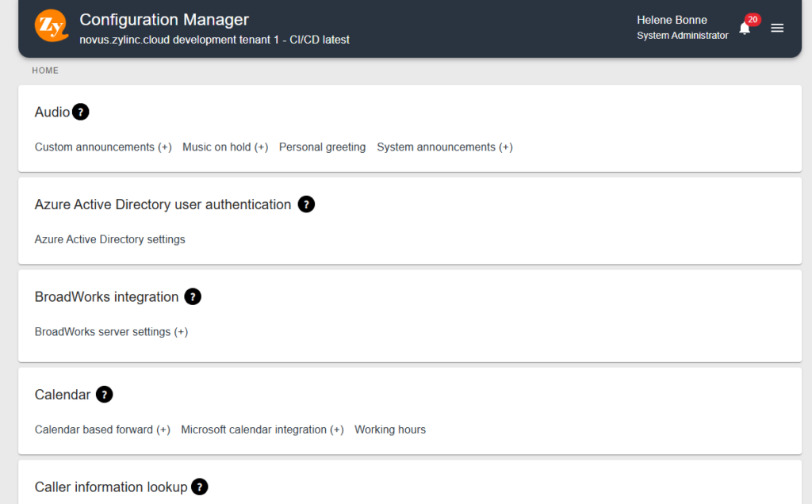Open BroadWorks server settings (+)
This screenshot has height=504, width=812.
[111, 332]
